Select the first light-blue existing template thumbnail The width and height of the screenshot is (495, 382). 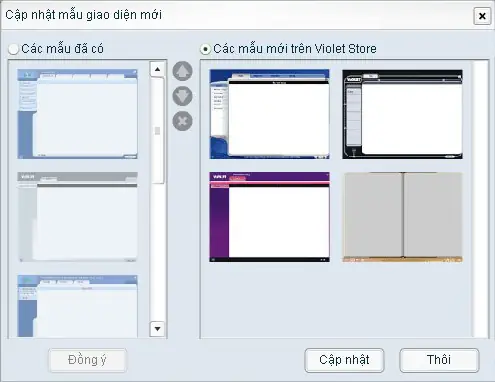point(77,114)
